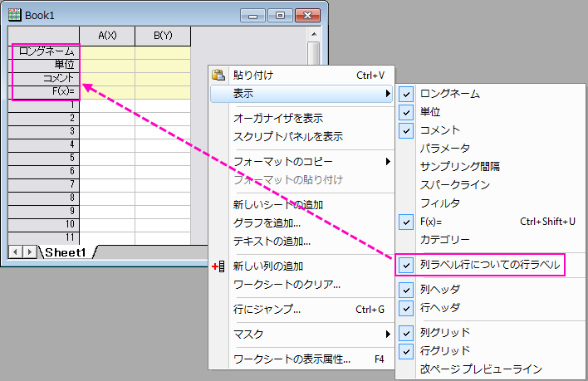Enable サンプリング間隔 row display
588x381 pixels.
pos(491,166)
